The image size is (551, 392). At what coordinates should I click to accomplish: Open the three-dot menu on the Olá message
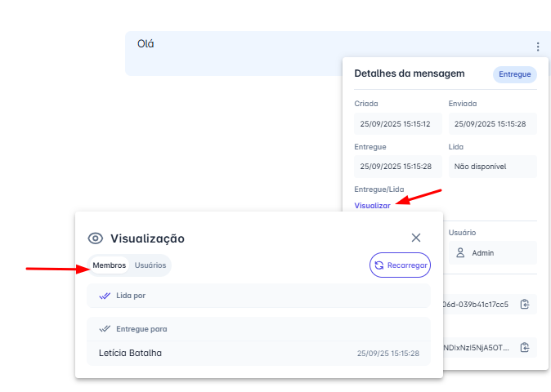pos(537,47)
